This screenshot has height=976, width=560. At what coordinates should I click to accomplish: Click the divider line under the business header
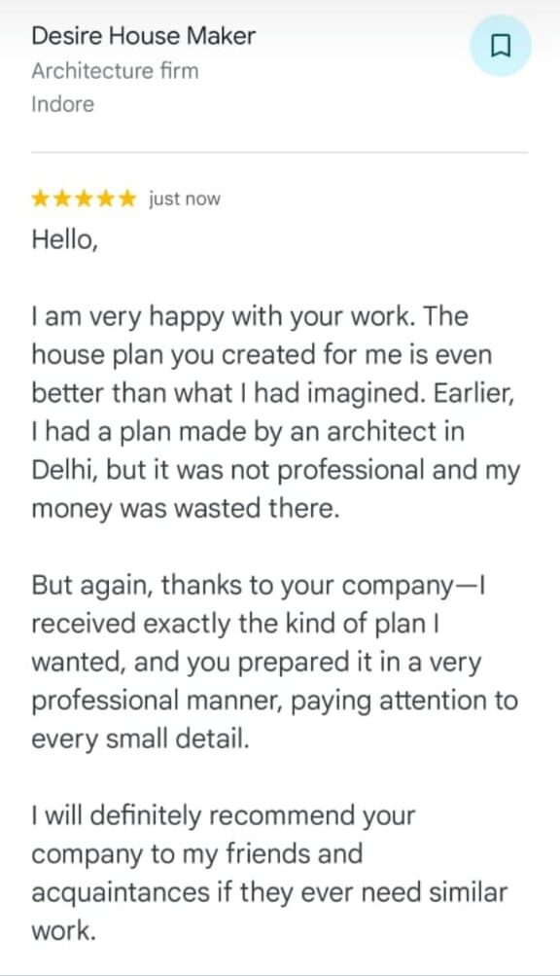click(x=280, y=152)
